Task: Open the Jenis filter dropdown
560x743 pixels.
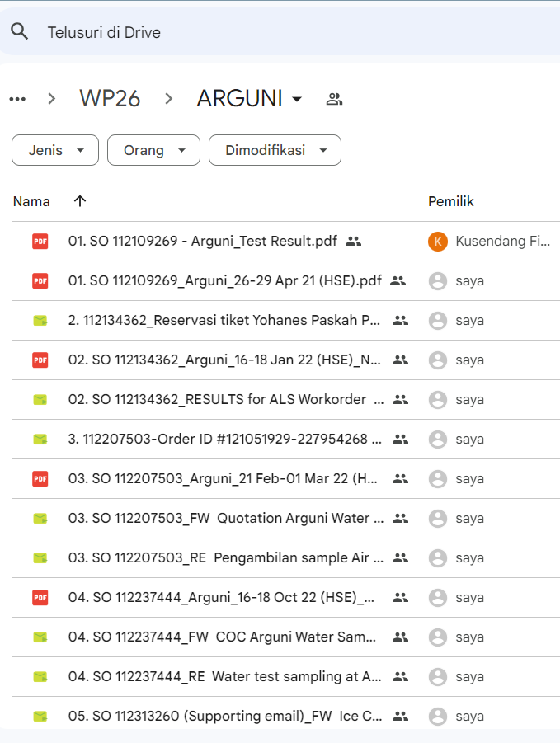Action: click(x=55, y=150)
